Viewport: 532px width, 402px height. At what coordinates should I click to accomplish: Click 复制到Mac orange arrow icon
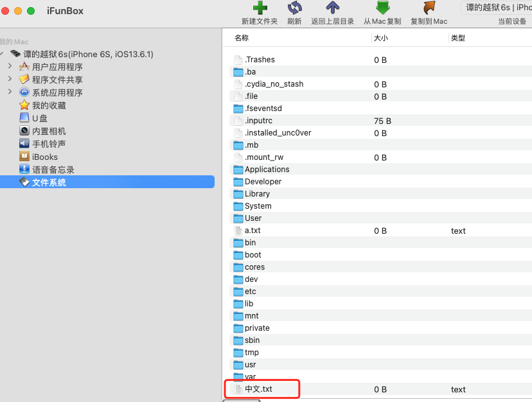coord(429,8)
